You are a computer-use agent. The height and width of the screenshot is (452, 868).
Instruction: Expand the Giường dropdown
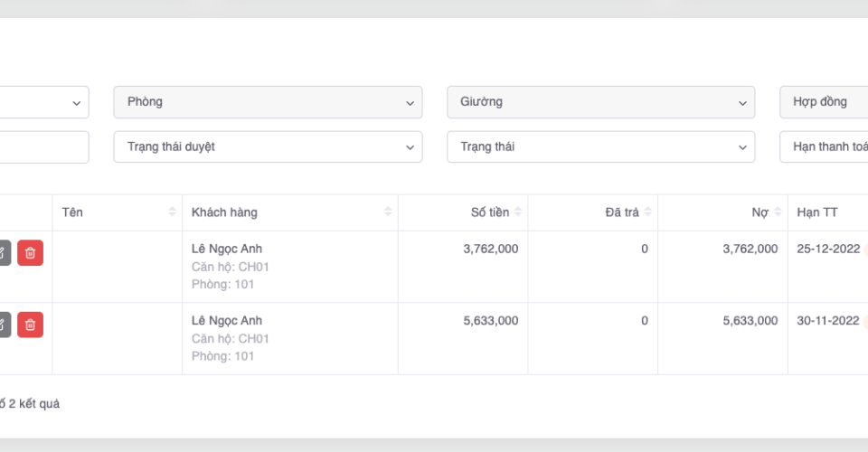tap(600, 102)
